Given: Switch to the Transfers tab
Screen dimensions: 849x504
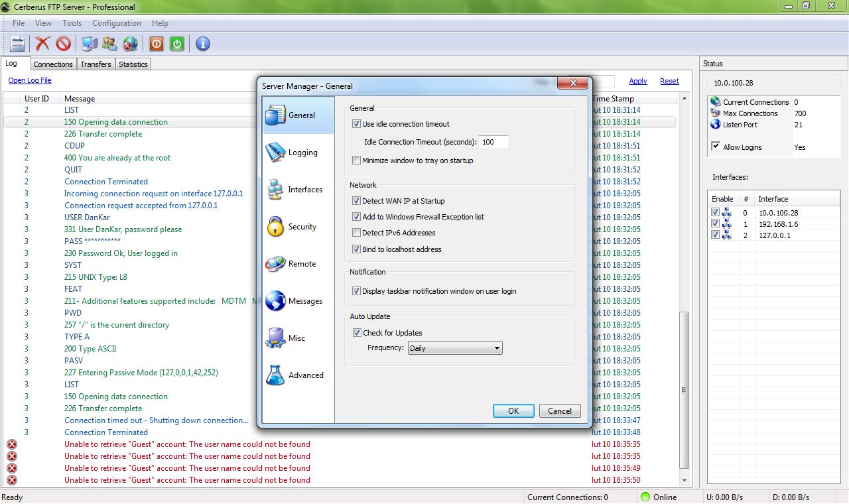Looking at the screenshot, I should click(96, 64).
